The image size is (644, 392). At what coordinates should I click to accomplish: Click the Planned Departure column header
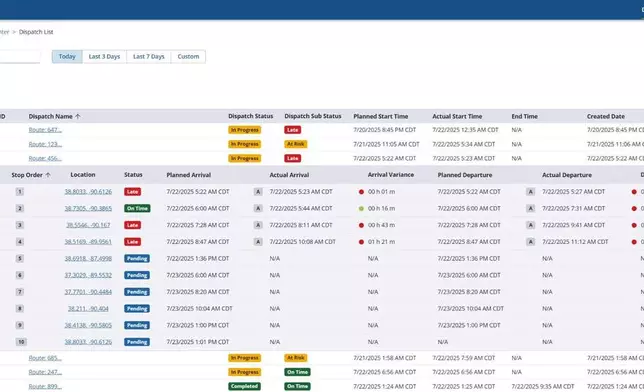click(x=465, y=175)
